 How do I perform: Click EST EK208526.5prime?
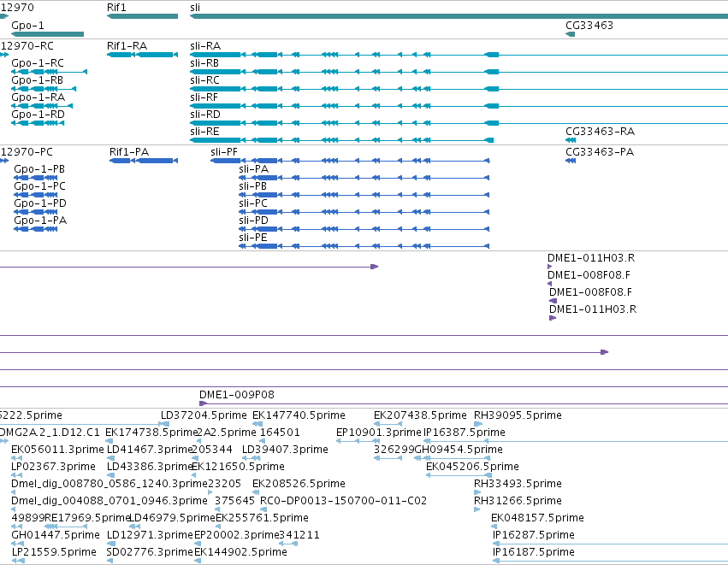[x=299, y=484]
